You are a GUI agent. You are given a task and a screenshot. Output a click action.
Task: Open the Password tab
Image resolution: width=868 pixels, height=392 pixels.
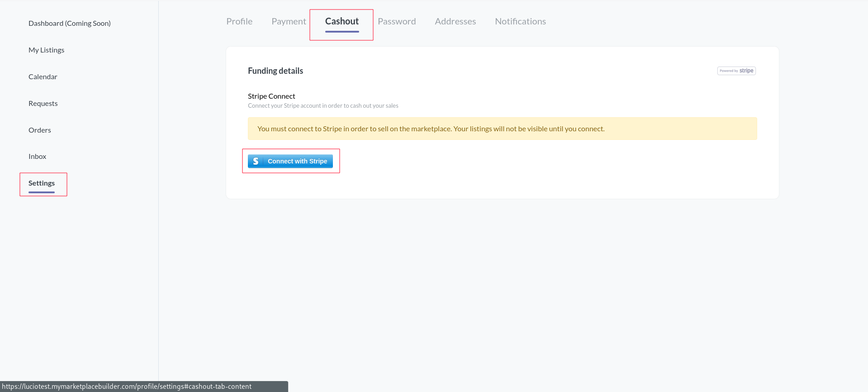397,21
